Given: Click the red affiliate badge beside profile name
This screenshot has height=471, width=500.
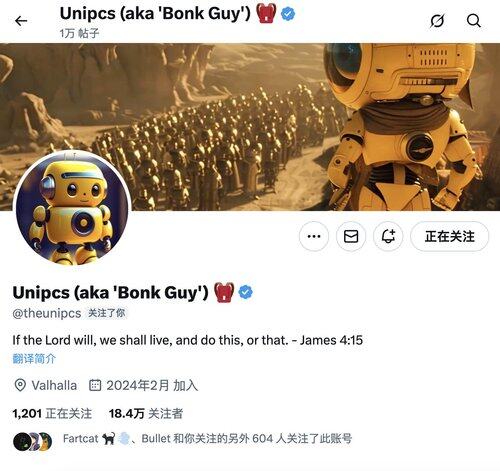Looking at the screenshot, I should tap(224, 292).
